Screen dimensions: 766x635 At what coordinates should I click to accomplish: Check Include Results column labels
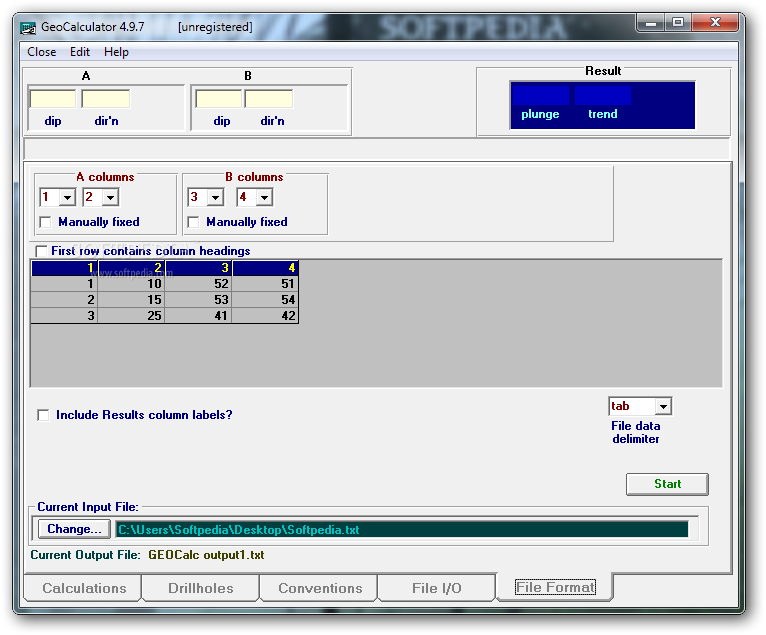(43, 415)
